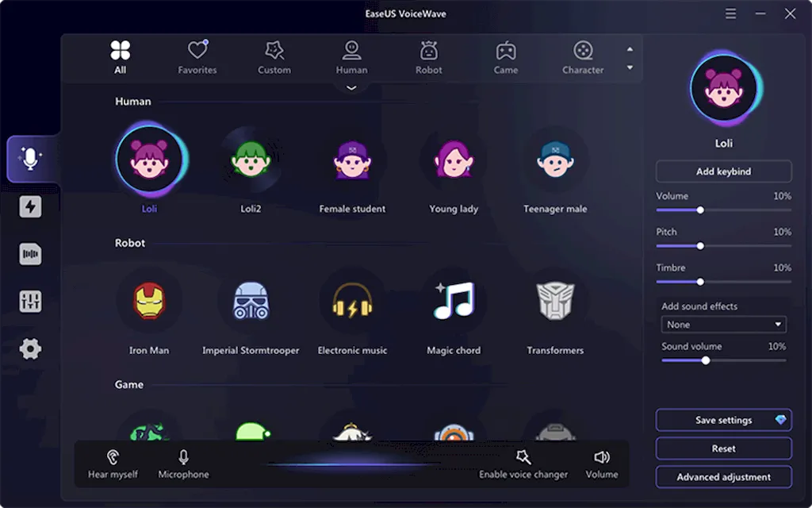Image resolution: width=812 pixels, height=508 pixels.
Task: Choose the Electronic music voice effect
Action: (352, 301)
